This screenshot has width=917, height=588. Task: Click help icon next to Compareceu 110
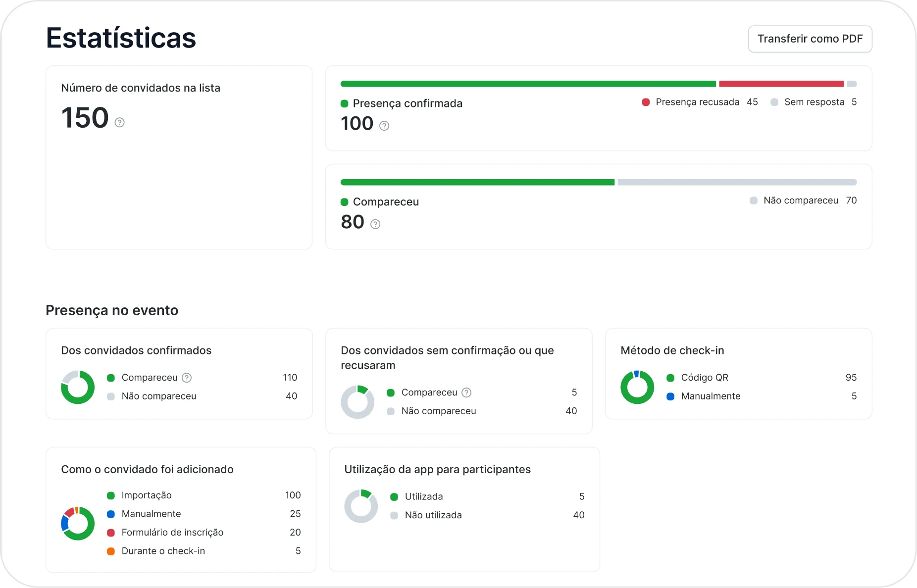[x=187, y=378]
